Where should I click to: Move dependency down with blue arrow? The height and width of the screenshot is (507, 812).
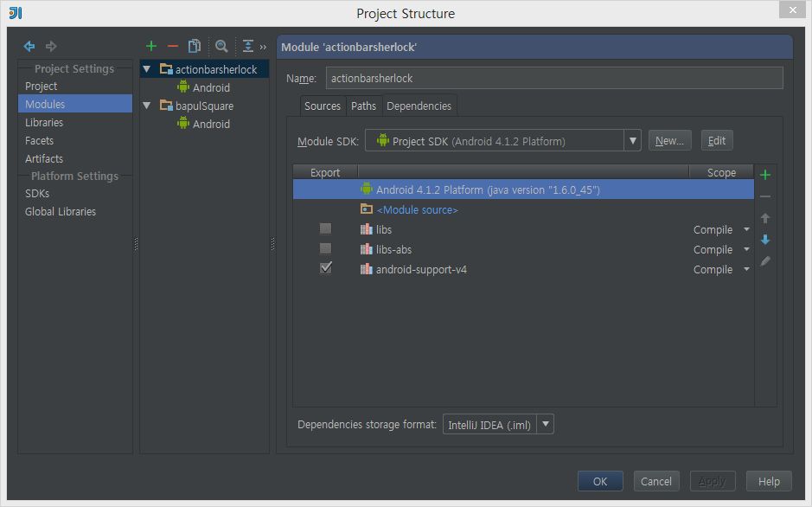point(765,240)
